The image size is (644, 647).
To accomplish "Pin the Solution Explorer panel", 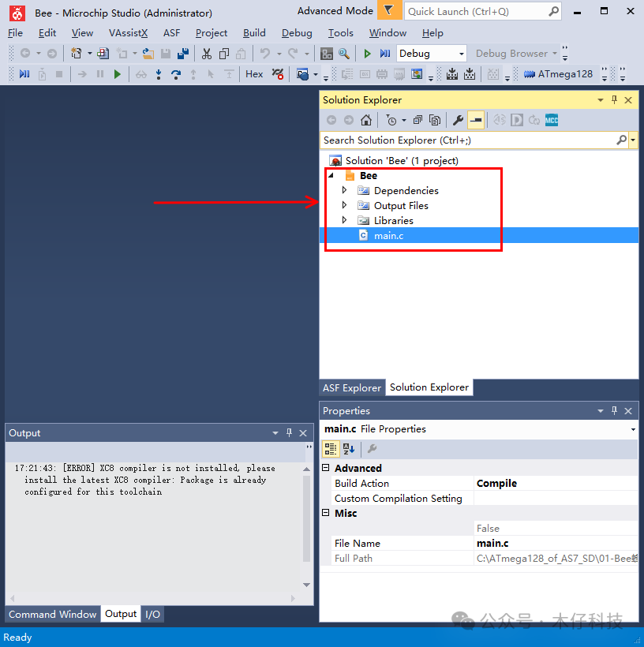I will coord(614,100).
